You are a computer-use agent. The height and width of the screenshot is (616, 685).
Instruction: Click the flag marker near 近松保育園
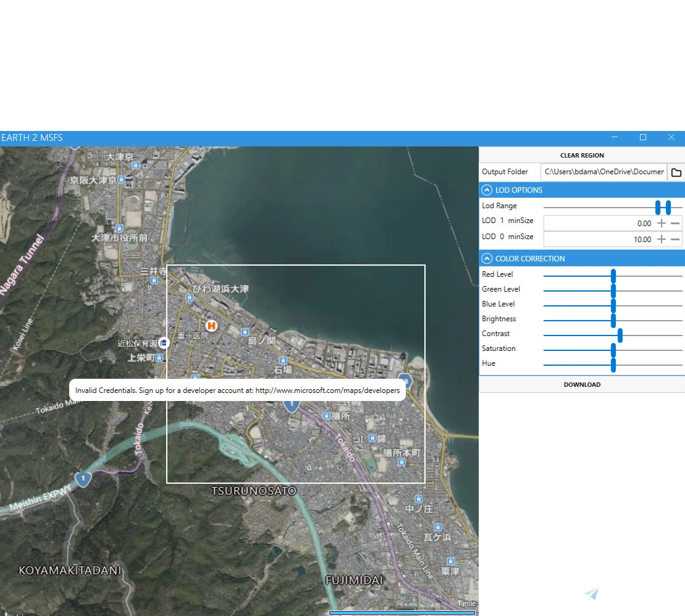coord(163,342)
